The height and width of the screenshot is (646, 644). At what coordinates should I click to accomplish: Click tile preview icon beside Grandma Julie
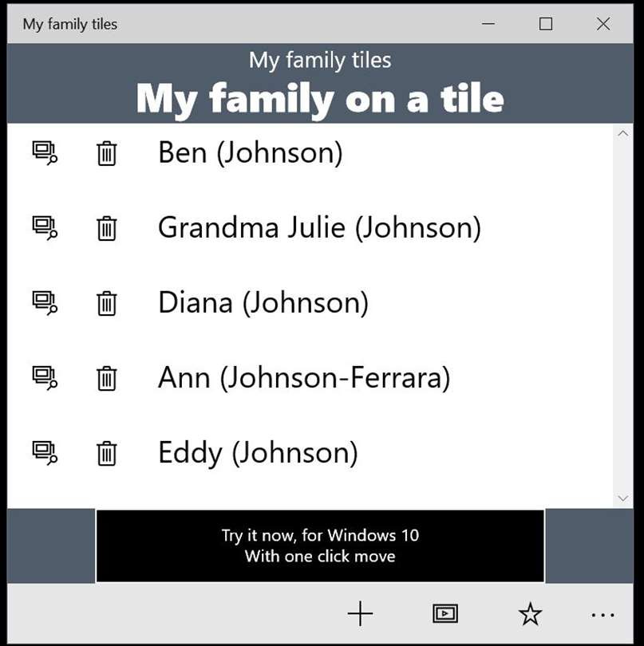(x=45, y=227)
